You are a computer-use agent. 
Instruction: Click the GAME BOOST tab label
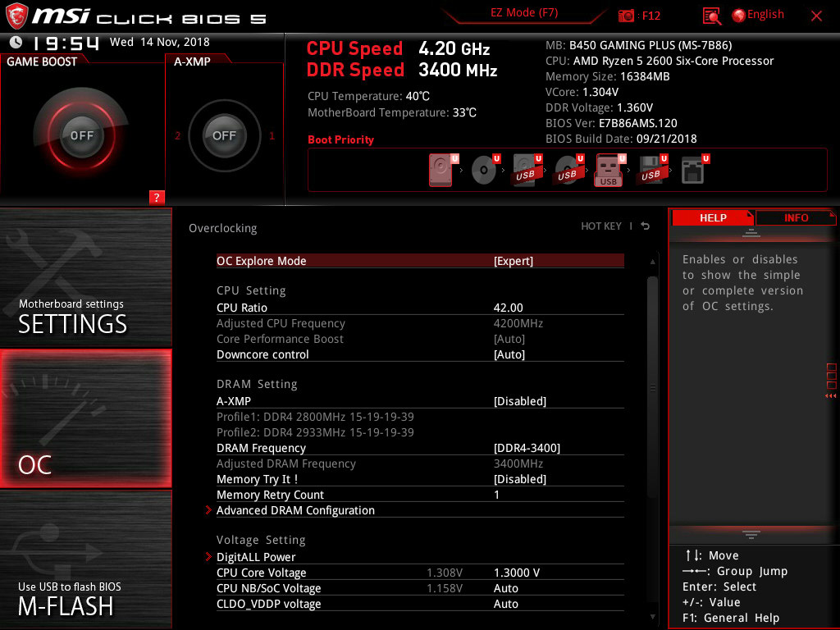(42, 62)
